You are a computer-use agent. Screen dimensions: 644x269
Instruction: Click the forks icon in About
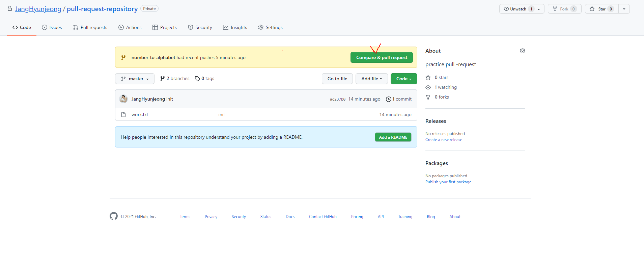point(428,97)
